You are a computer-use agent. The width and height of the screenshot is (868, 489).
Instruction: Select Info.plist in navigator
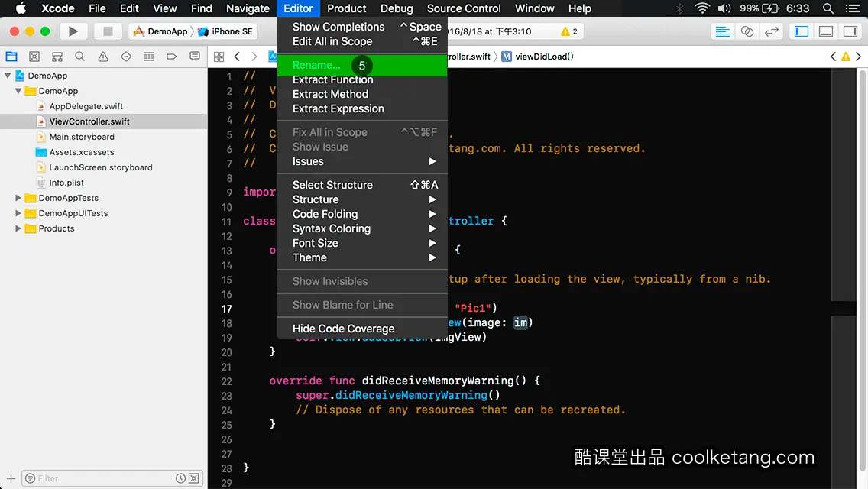tap(66, 182)
